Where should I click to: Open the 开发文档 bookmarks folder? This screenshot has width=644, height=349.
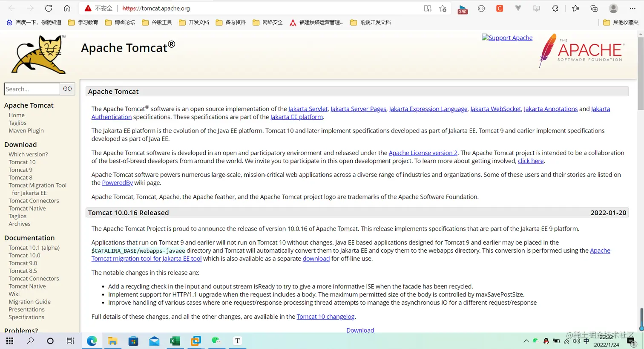pos(194,23)
